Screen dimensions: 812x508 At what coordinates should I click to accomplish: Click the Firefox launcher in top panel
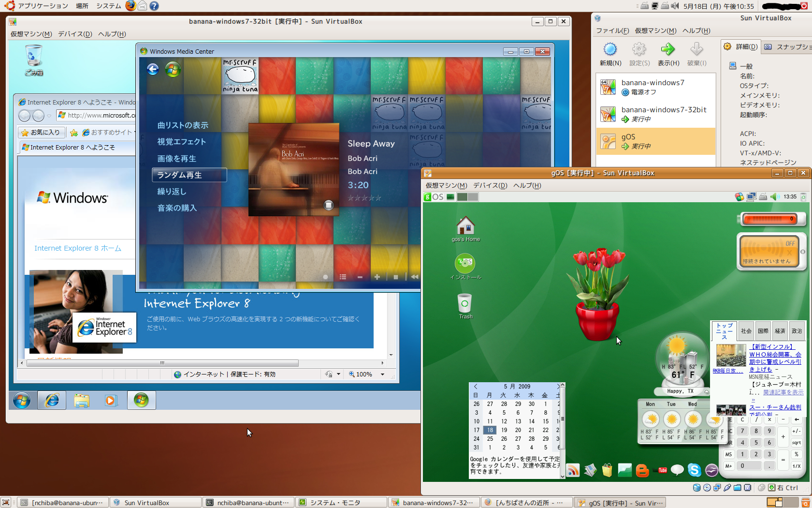130,6
